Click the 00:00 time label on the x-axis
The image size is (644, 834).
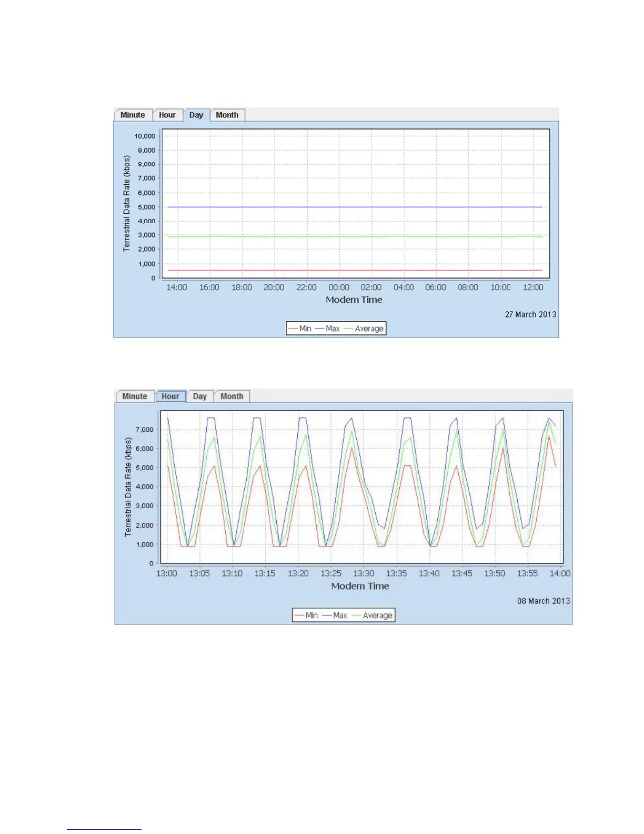click(x=339, y=287)
